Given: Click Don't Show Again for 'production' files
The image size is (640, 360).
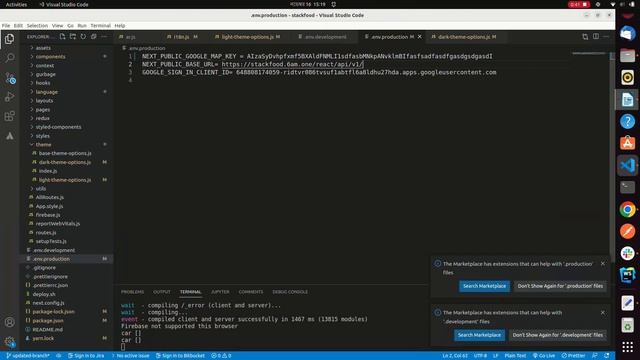Looking at the screenshot, I should 560,286.
